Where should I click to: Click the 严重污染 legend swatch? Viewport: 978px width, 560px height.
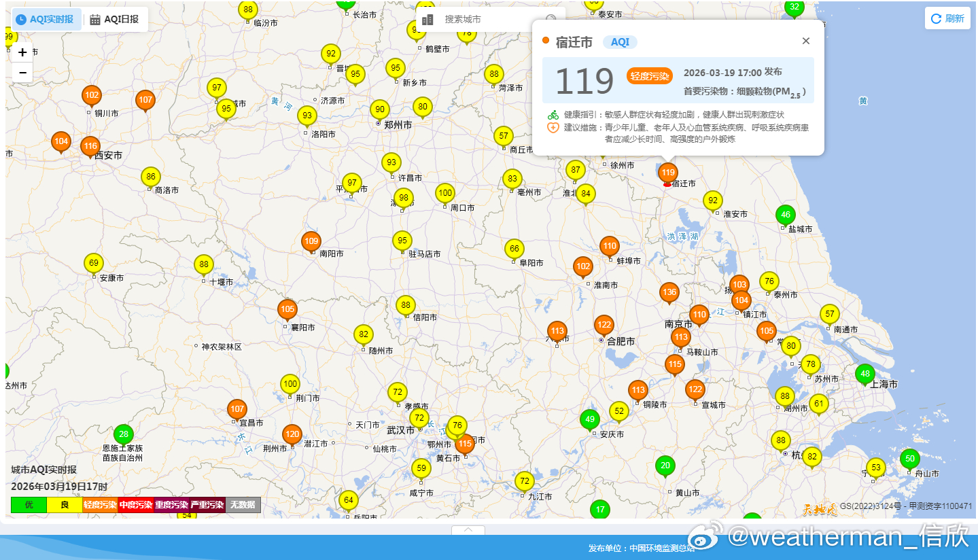[x=207, y=505]
